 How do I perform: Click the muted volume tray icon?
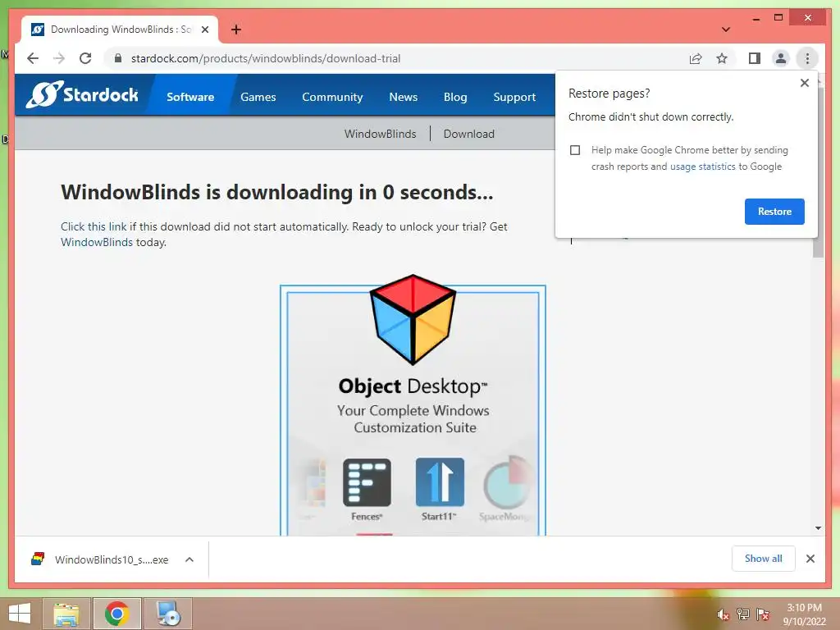click(723, 614)
